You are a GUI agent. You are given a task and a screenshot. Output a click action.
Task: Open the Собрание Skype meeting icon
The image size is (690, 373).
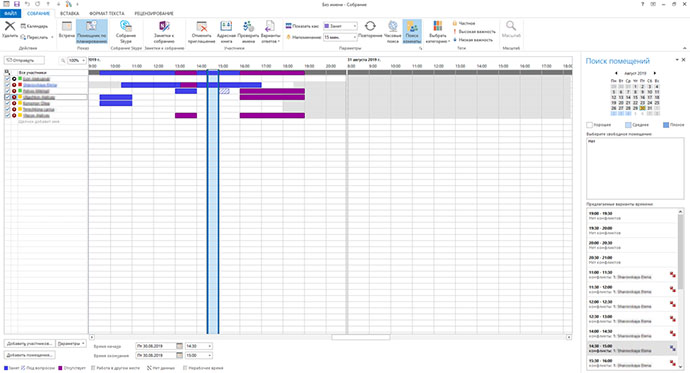[x=126, y=26]
